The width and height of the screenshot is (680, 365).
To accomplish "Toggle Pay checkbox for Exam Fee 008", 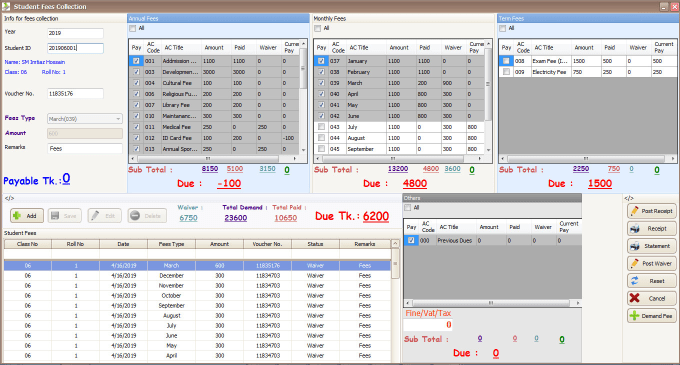I will (x=506, y=61).
